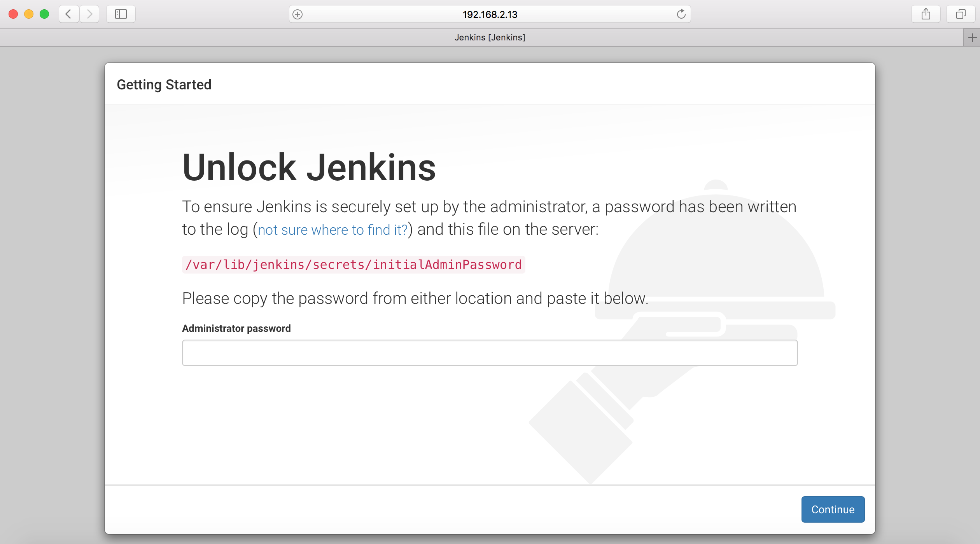Focus the Administrator password field
980x544 pixels.
490,353
